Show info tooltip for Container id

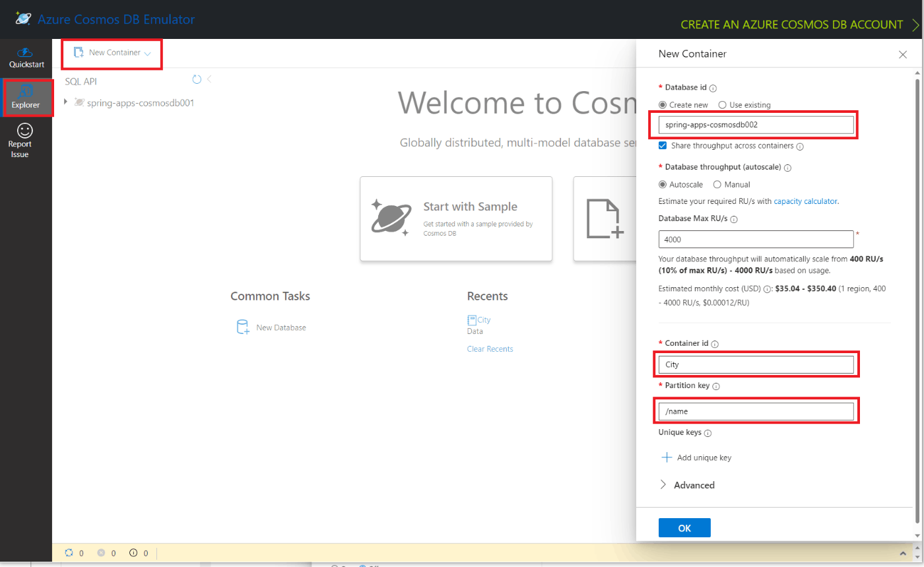coord(715,344)
